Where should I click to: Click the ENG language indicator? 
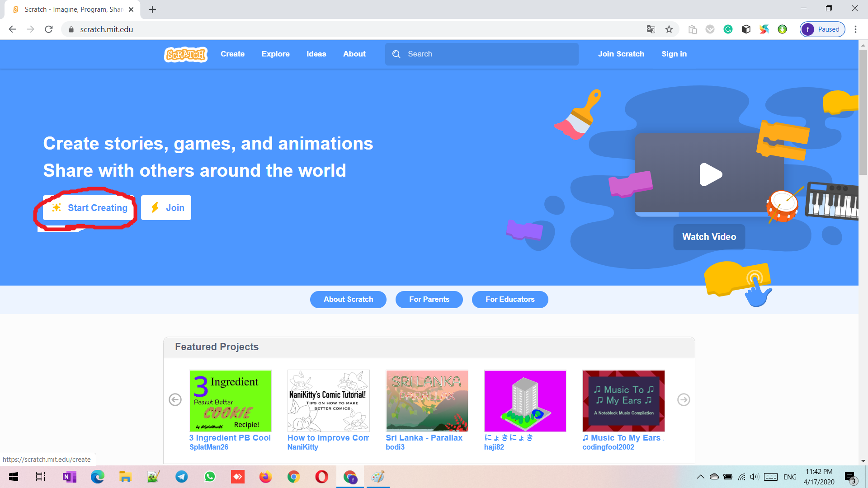pos(790,477)
